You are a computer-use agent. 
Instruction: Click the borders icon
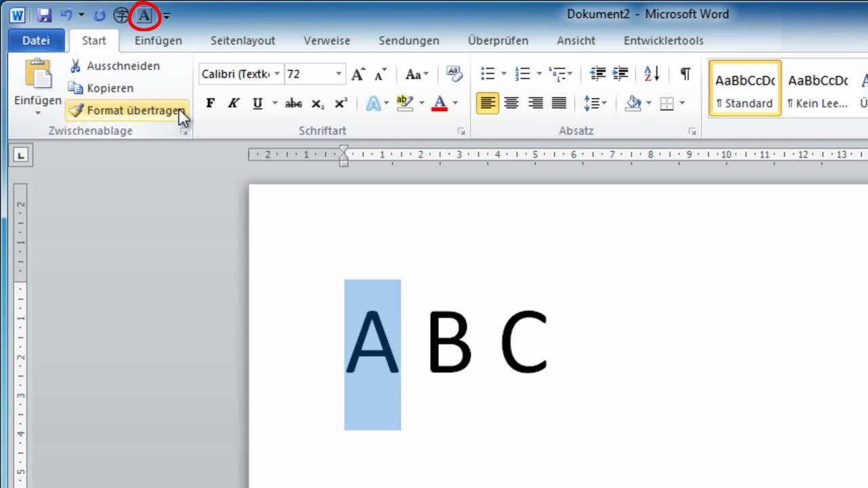(x=667, y=103)
